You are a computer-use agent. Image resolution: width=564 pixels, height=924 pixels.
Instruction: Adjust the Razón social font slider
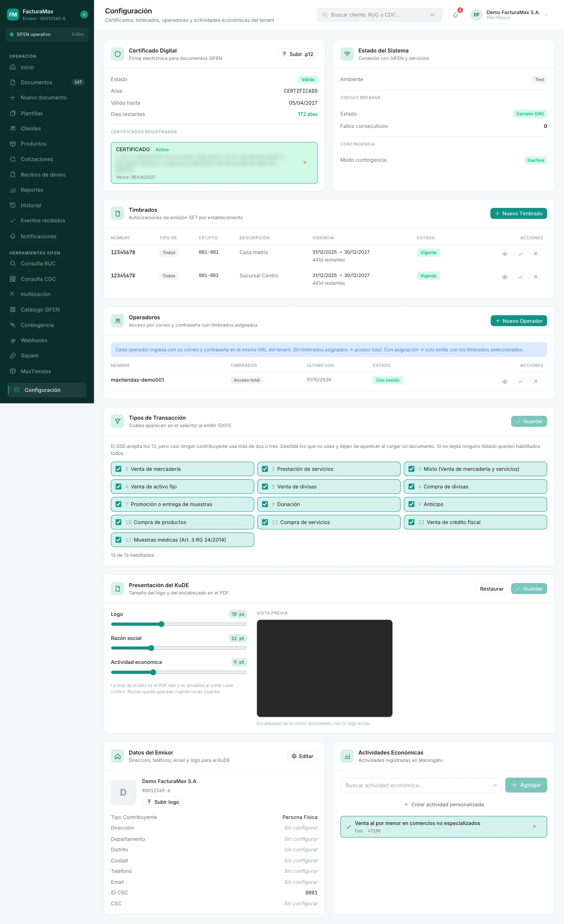(179, 648)
